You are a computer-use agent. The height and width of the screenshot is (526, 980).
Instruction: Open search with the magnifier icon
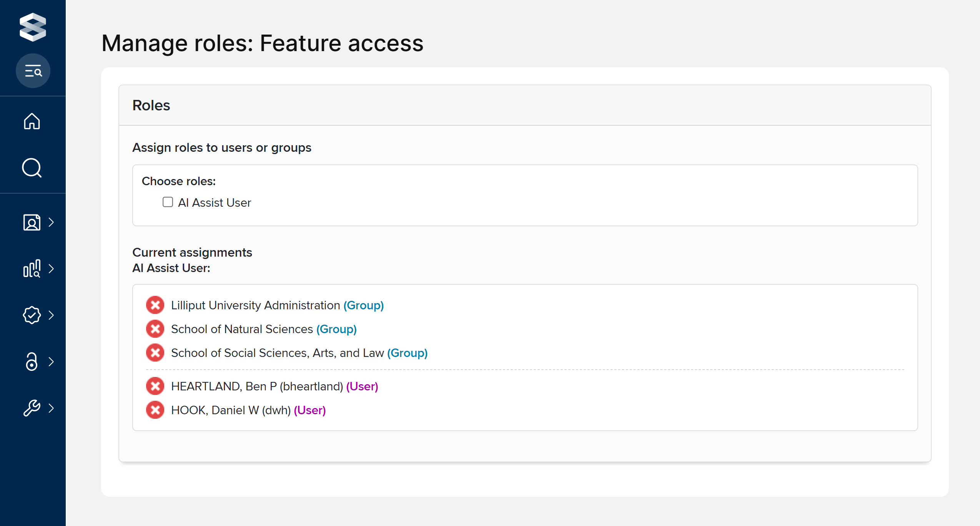coord(32,168)
